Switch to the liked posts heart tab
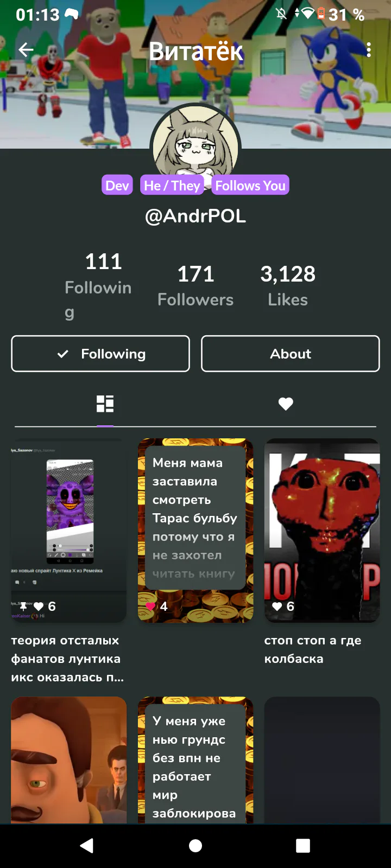This screenshot has height=868, width=391. tap(286, 404)
